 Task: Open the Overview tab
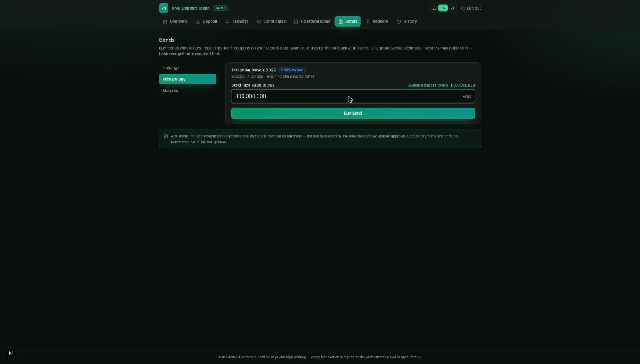(175, 21)
